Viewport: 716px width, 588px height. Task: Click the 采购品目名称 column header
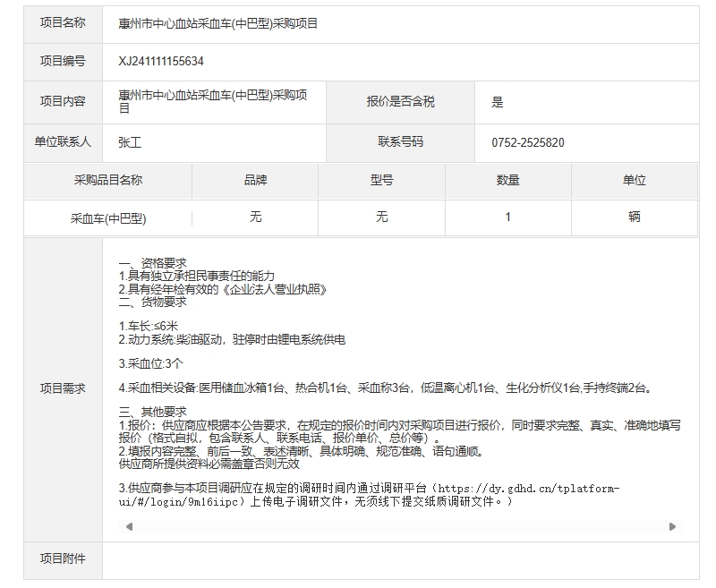[107, 180]
